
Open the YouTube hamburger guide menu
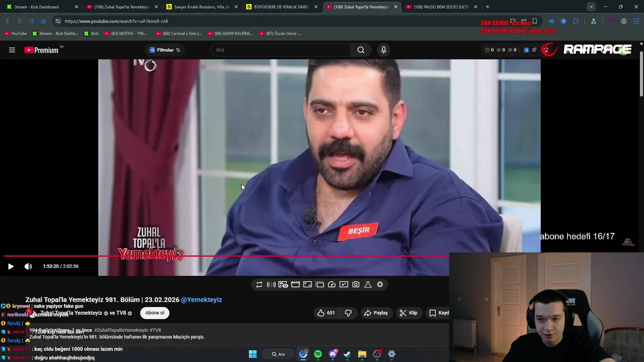[x=12, y=50]
